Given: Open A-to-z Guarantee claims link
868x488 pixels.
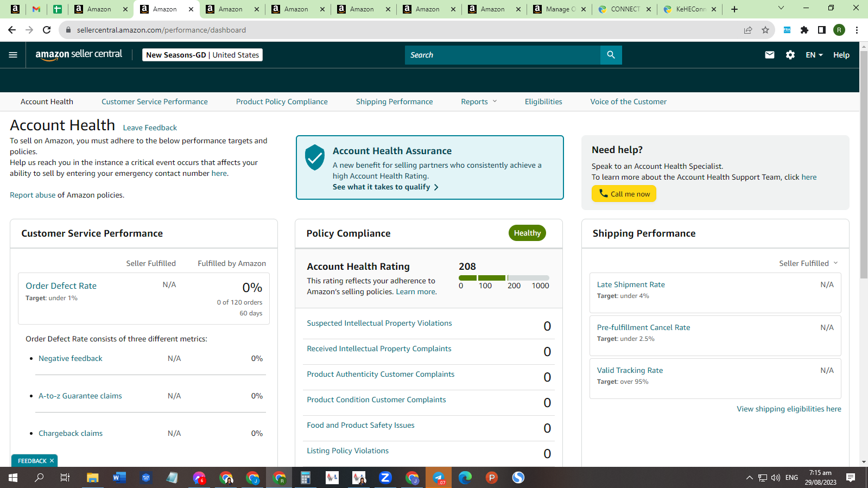Looking at the screenshot, I should (80, 396).
